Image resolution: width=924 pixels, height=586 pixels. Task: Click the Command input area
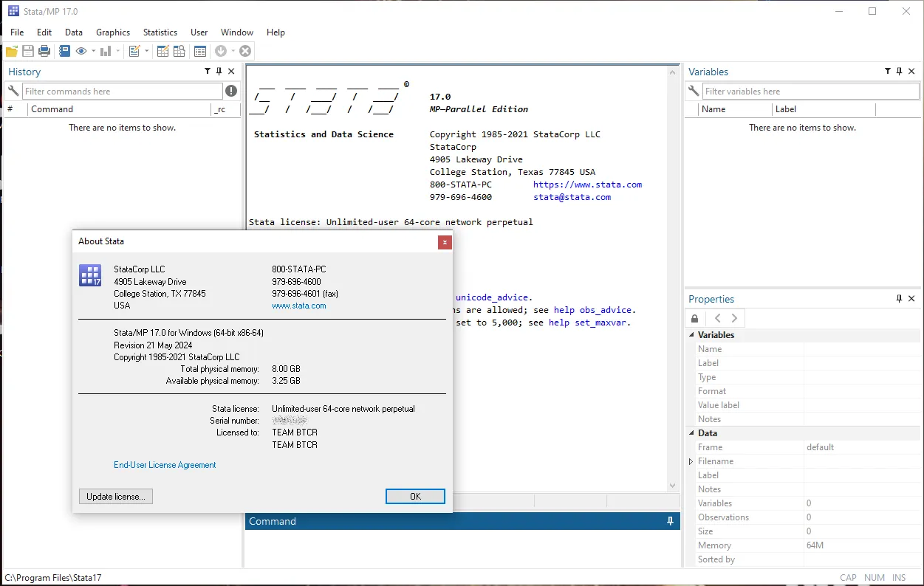[462, 548]
